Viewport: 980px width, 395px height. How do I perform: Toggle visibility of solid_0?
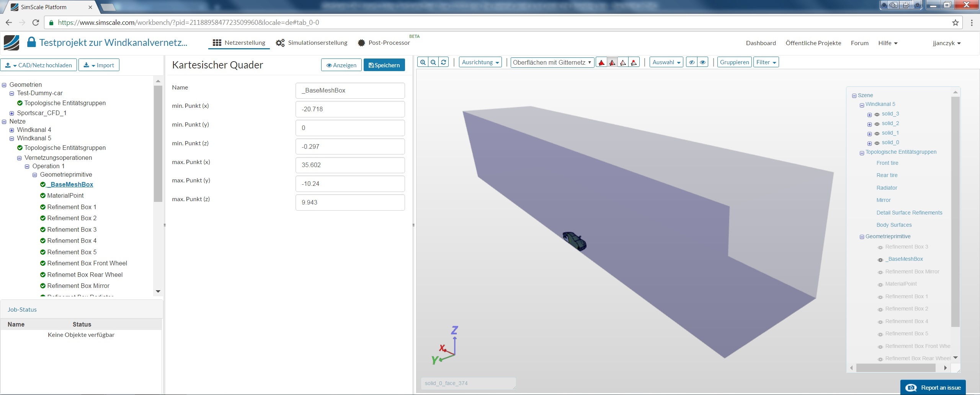tap(877, 143)
